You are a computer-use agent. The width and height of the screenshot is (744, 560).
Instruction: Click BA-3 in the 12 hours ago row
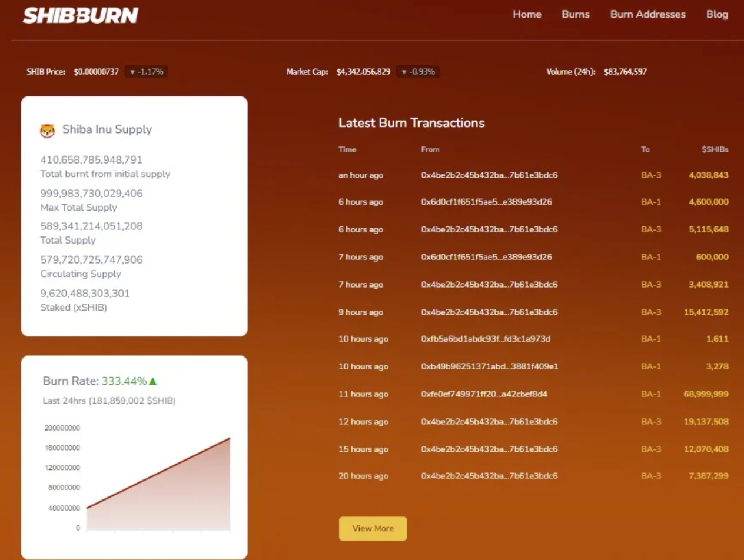coord(651,421)
